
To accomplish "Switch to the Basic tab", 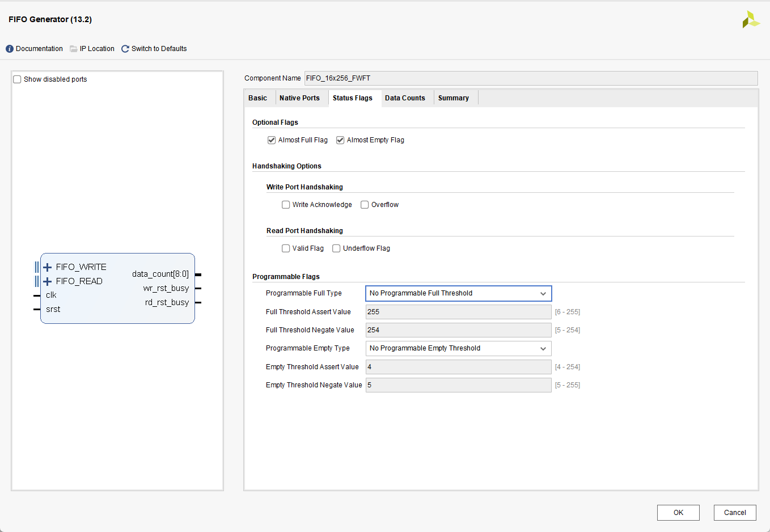I will 258,98.
